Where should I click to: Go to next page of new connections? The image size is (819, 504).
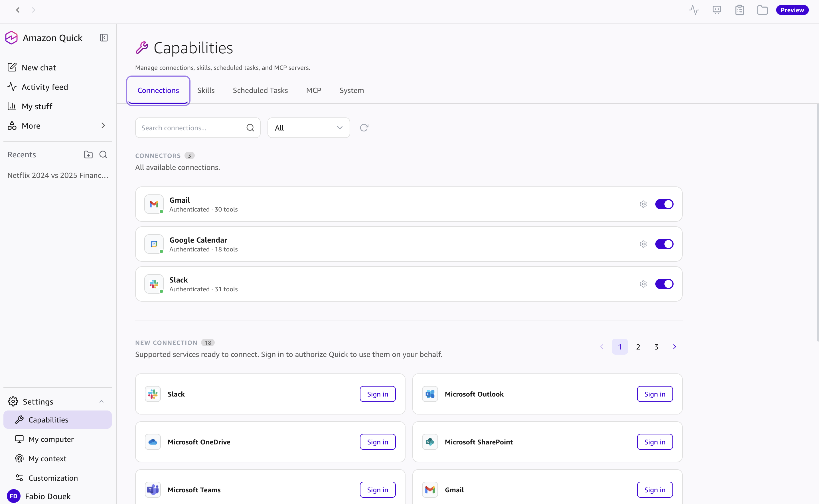[x=674, y=347]
